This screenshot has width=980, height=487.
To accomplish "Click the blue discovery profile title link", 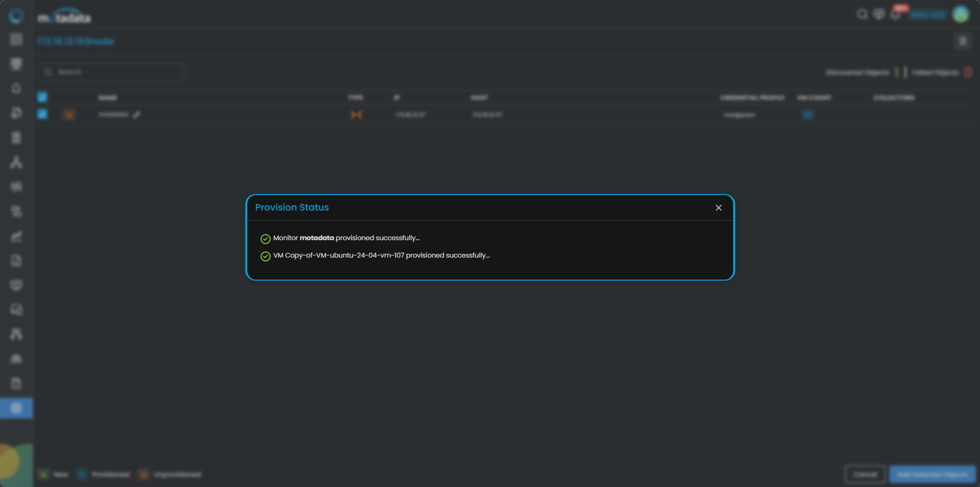I will [75, 41].
